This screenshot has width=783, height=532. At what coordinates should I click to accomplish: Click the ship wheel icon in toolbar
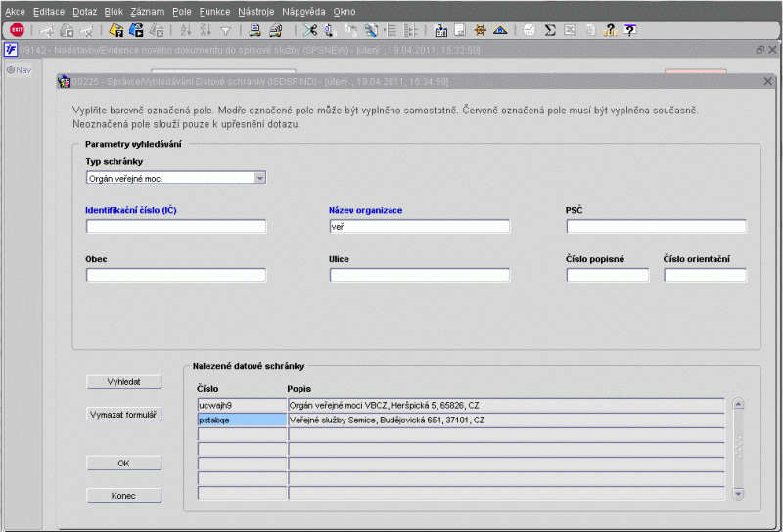pyautogui.click(x=481, y=30)
